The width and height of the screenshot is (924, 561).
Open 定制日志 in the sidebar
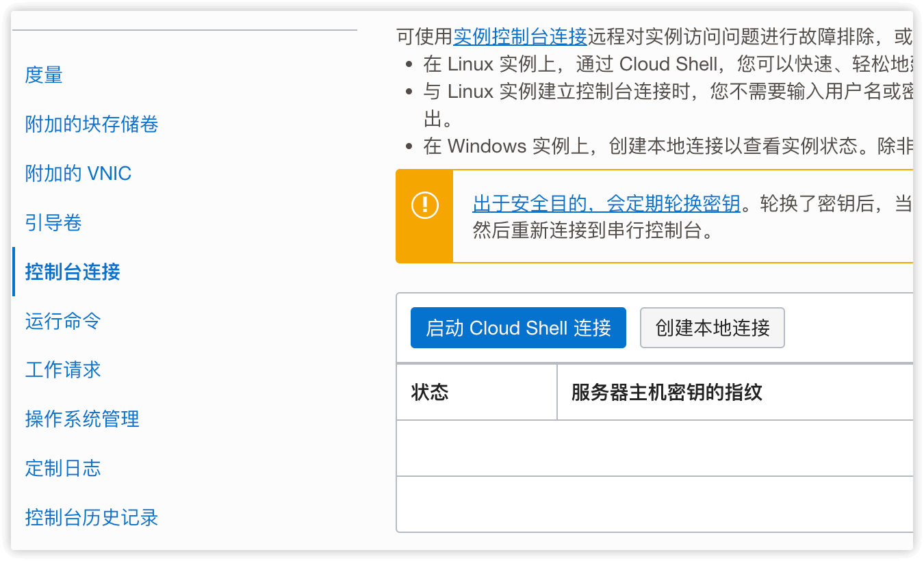63,468
